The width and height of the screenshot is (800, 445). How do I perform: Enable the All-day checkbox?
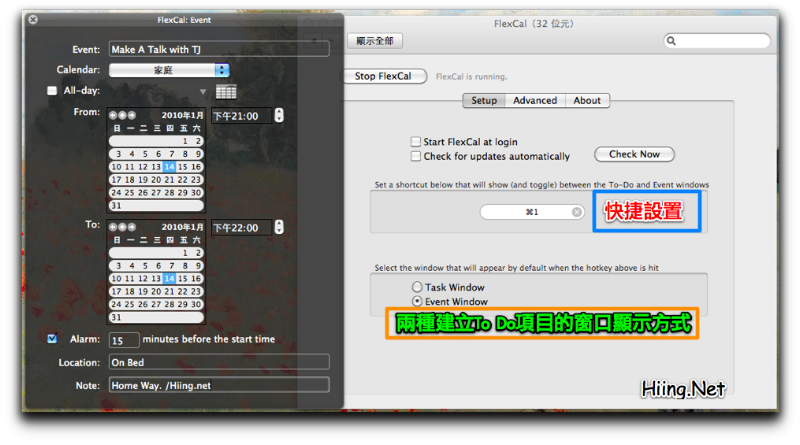click(x=52, y=90)
